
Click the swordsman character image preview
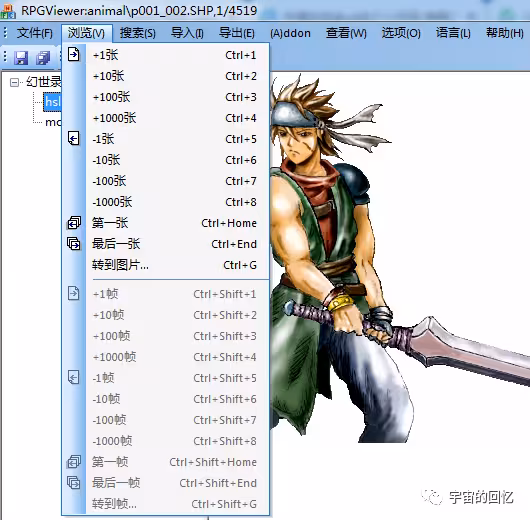pyautogui.click(x=399, y=259)
